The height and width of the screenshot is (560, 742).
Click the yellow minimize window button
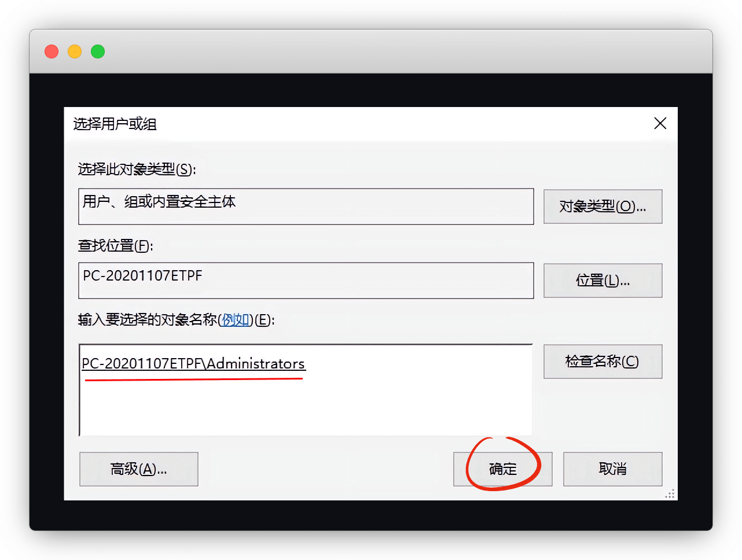pos(75,51)
